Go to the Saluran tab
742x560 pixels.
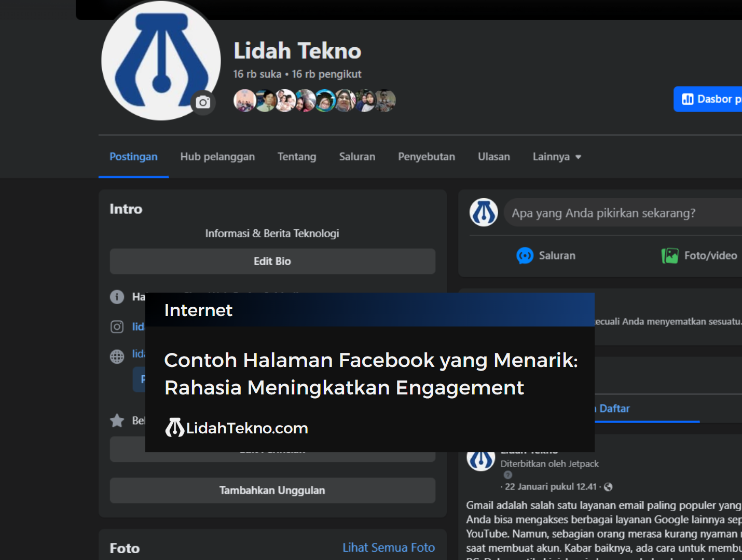tap(357, 157)
